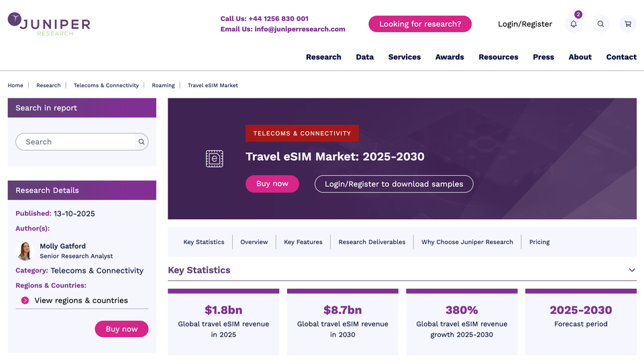Click Molly Gatford's author photo

[25, 251]
